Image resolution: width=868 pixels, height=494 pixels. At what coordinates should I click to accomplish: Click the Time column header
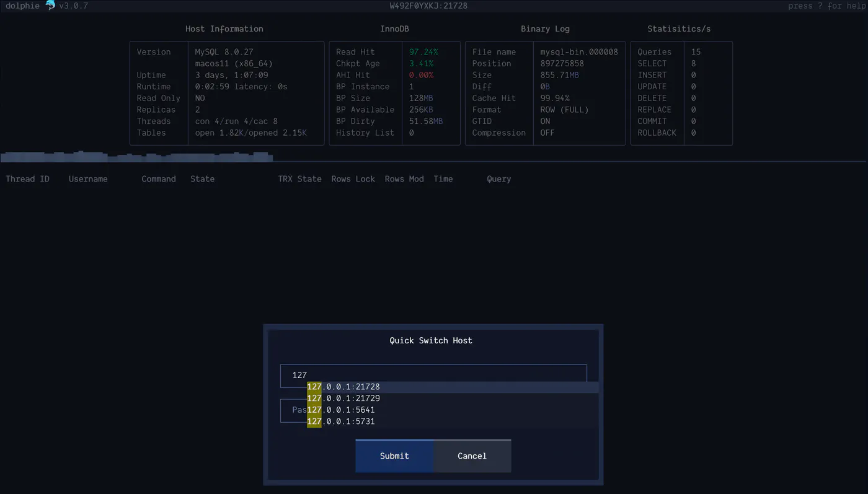click(x=443, y=179)
